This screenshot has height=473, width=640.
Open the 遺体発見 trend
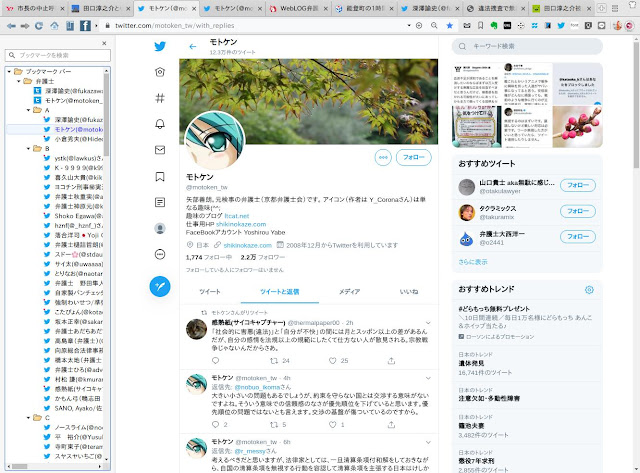point(471,363)
